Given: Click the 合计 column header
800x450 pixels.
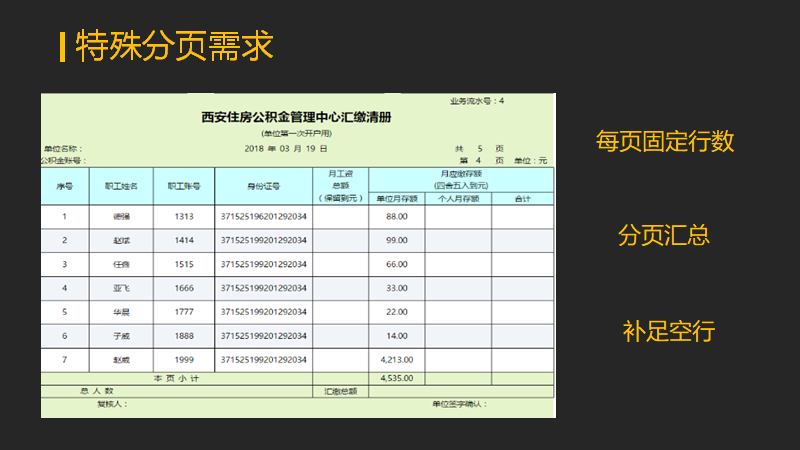Looking at the screenshot, I should point(523,198).
